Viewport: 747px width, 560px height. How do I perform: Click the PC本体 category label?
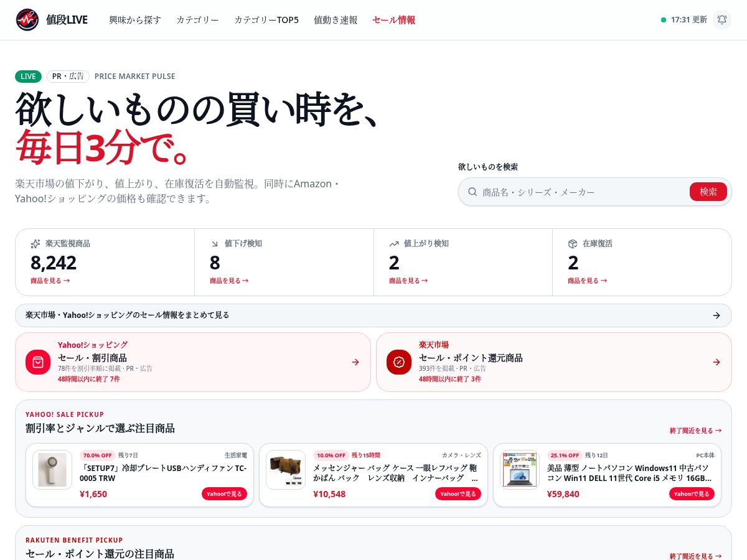tap(705, 455)
